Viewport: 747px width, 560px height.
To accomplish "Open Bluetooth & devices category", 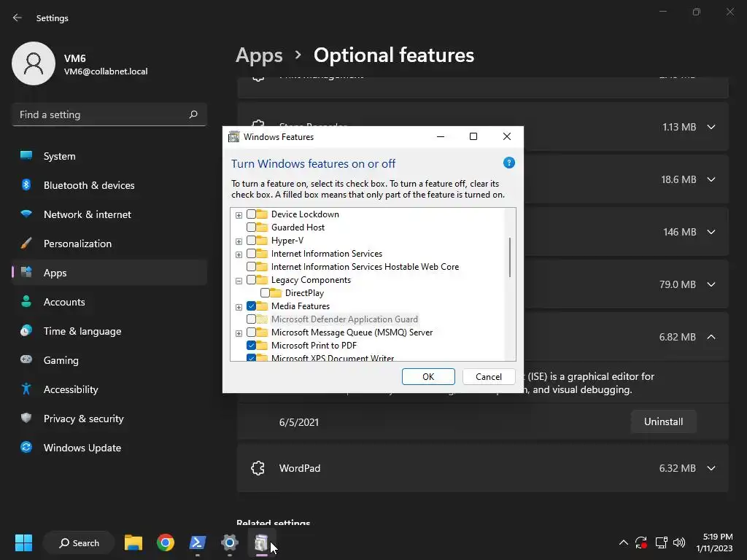I will pos(109,185).
